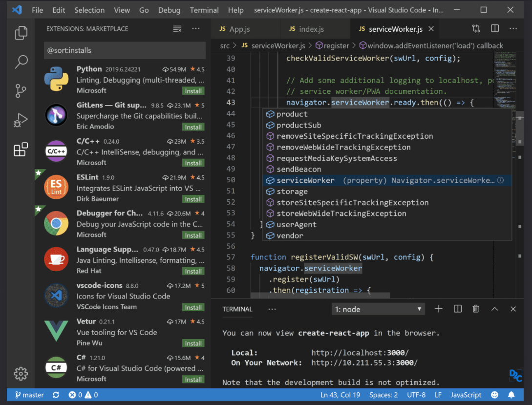Kill the terminal with trash icon
This screenshot has height=405, width=532.
tap(476, 309)
